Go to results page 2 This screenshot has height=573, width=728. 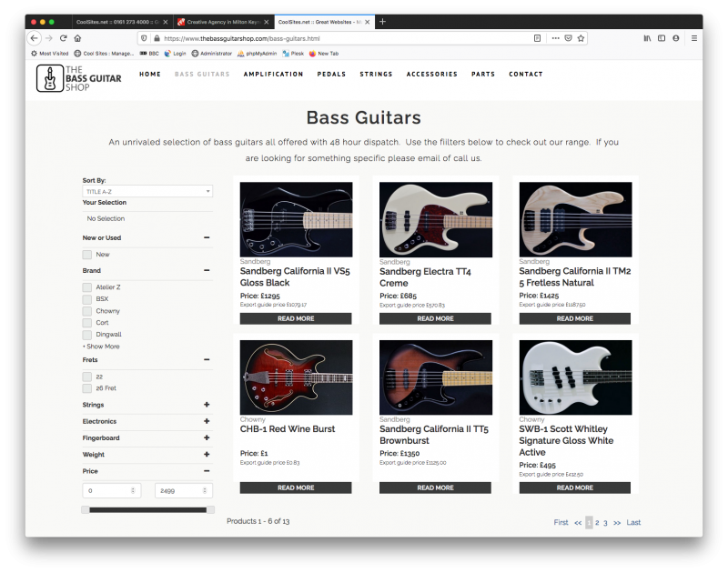pyautogui.click(x=597, y=522)
